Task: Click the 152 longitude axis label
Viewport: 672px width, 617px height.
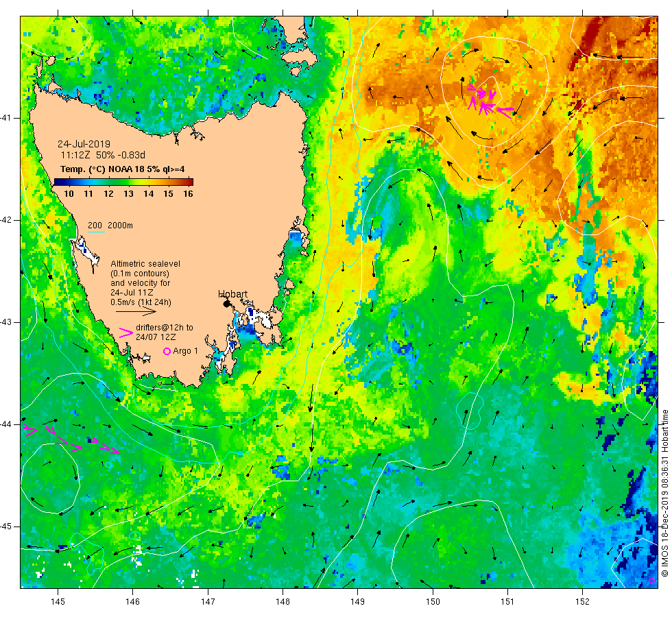Action: tap(582, 602)
